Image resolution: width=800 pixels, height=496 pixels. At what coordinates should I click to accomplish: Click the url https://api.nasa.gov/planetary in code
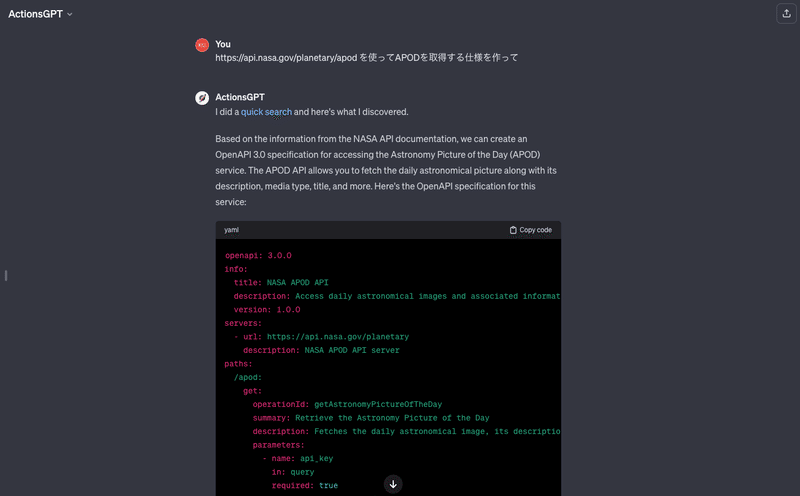tap(338, 337)
